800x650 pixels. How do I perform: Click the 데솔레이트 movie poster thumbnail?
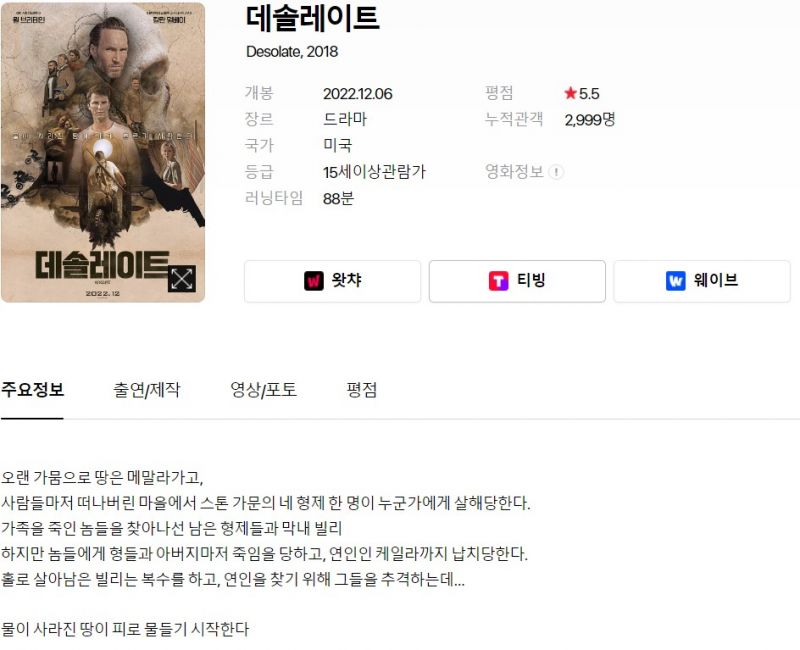[x=103, y=153]
